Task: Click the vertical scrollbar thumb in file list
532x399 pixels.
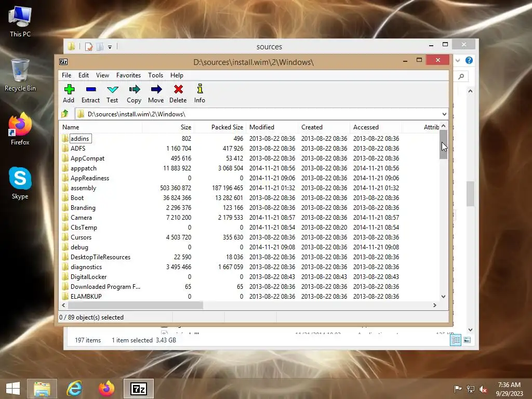Action: 444,144
